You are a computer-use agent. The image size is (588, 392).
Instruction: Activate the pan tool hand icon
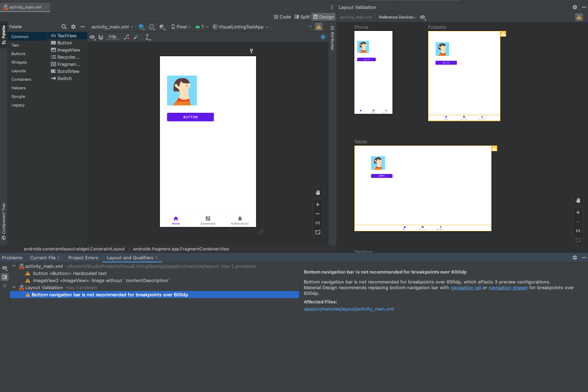point(317,192)
